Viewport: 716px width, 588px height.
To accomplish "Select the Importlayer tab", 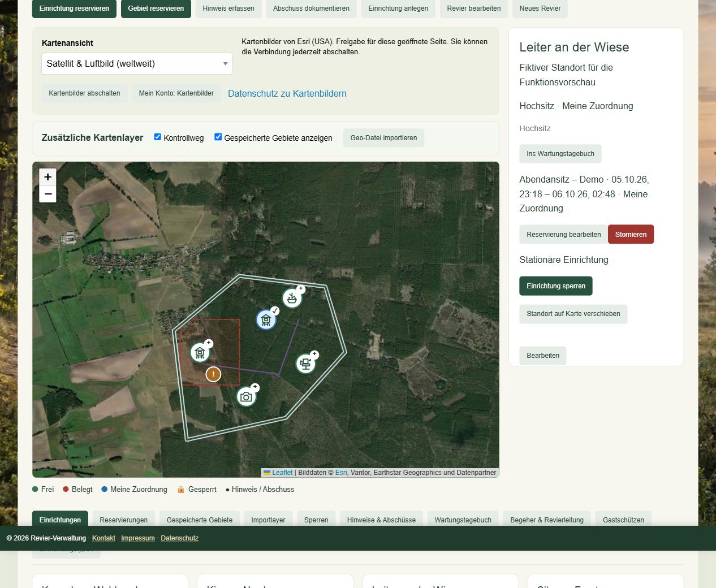I will [x=269, y=520].
